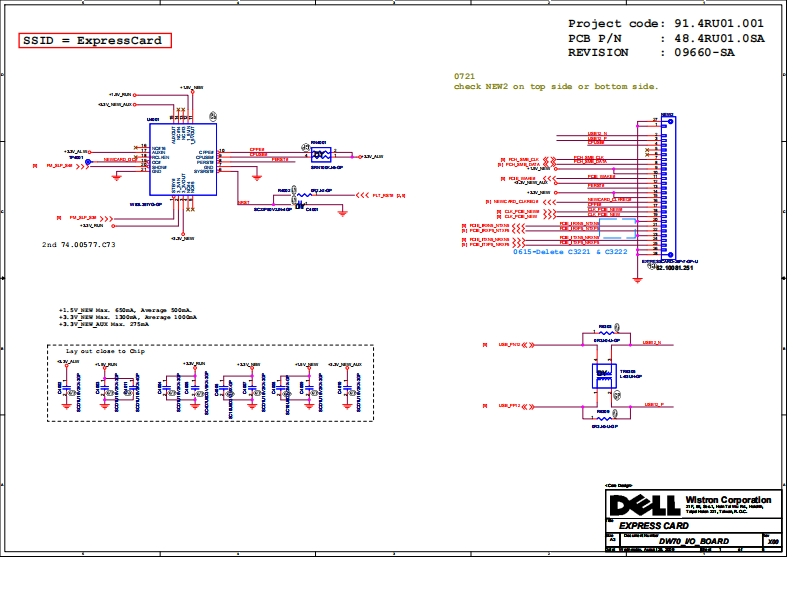Select the Wistron Corporation company name
The image size is (793, 613).
click(x=728, y=500)
